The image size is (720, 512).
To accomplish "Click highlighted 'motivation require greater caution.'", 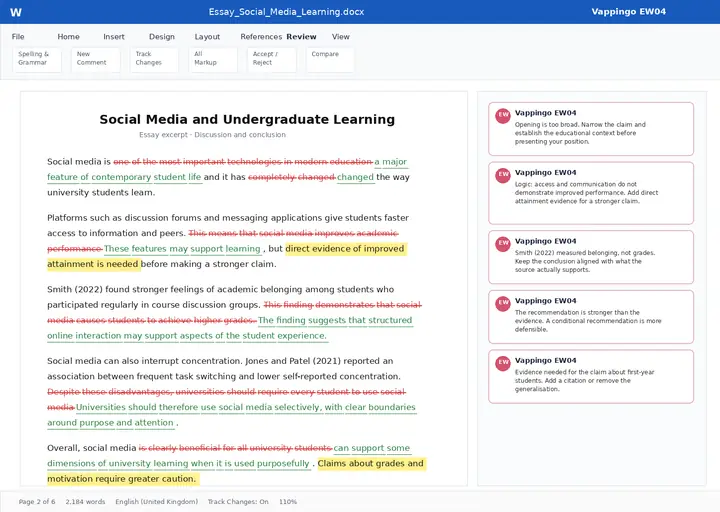I will click(x=122, y=479).
